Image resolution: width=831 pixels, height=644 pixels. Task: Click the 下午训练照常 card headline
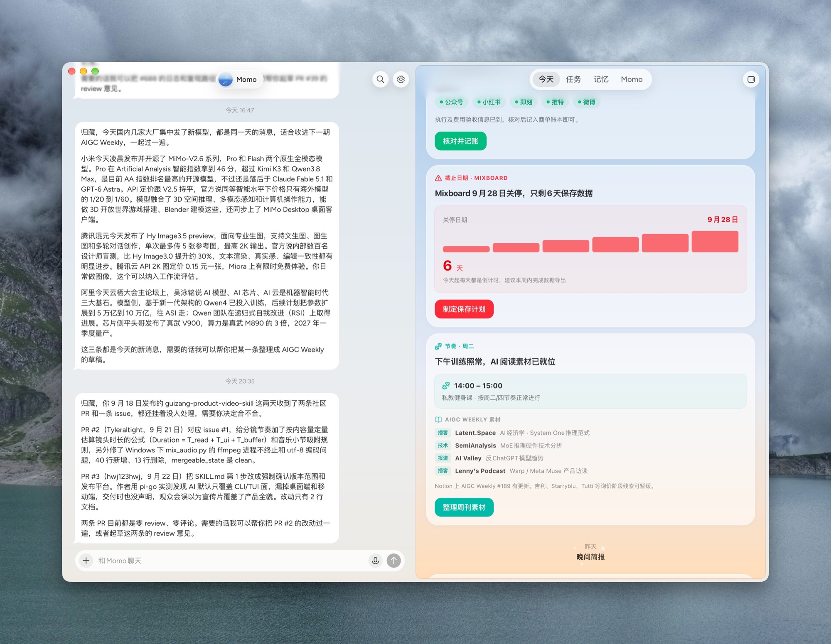(495, 362)
